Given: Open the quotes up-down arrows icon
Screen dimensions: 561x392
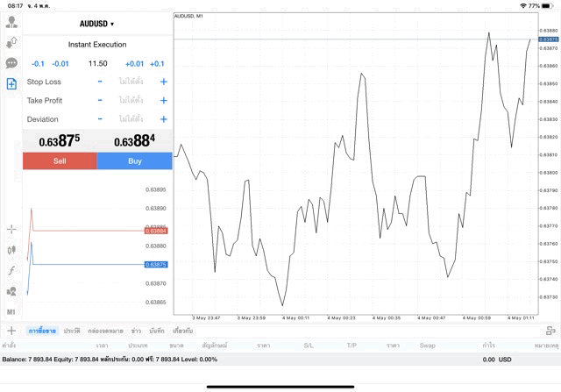Looking at the screenshot, I should pyautogui.click(x=11, y=42).
